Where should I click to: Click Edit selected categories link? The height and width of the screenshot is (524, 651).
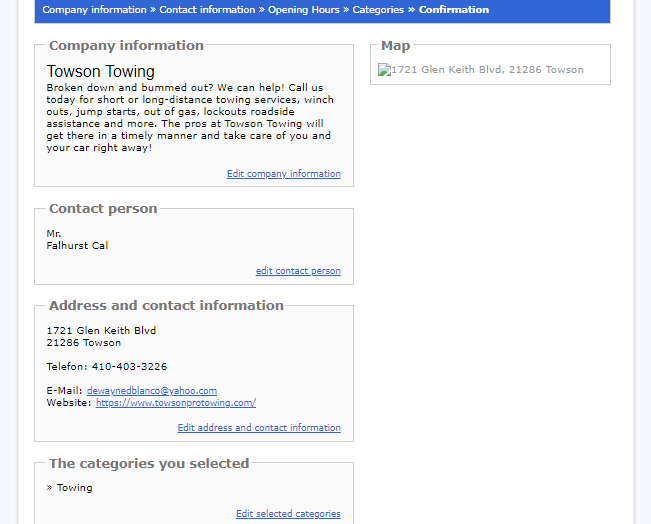point(288,514)
